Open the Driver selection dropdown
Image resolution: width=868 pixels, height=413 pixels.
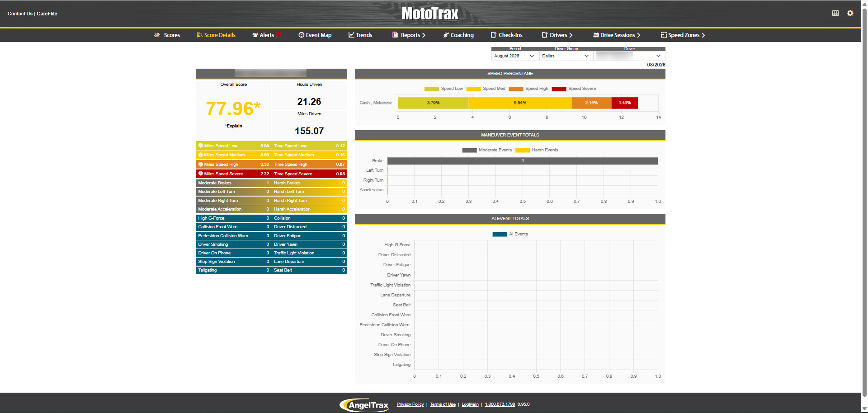coord(629,56)
